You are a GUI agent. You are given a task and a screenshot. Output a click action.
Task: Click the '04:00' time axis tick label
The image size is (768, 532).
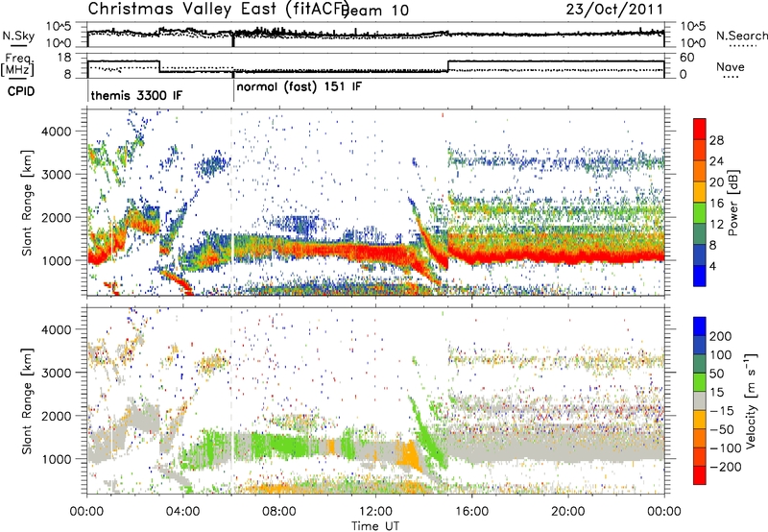click(182, 512)
